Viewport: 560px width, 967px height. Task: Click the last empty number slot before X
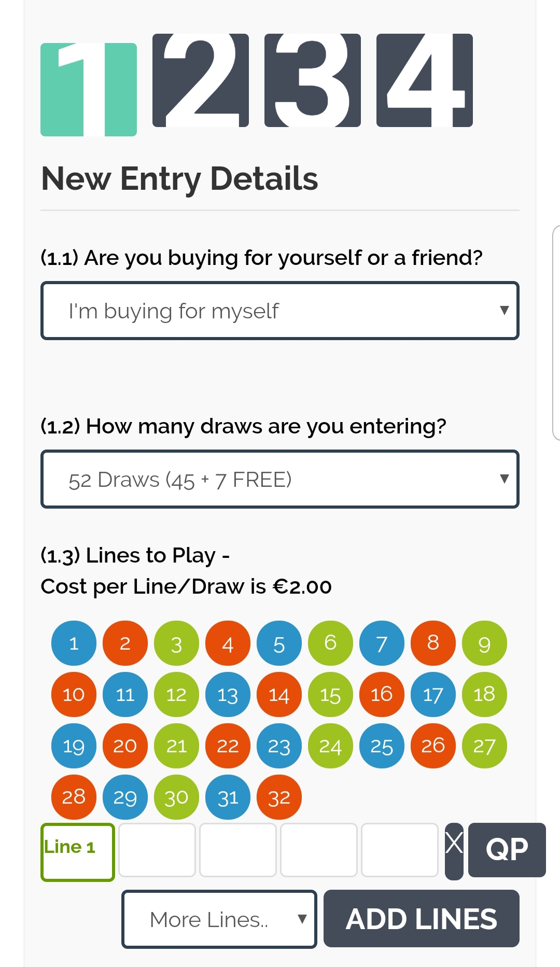(400, 850)
